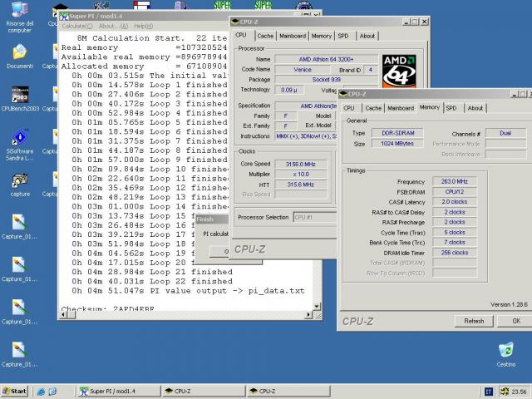
Task: Select Mainboard tab in back CPU-Z window
Action: point(293,36)
